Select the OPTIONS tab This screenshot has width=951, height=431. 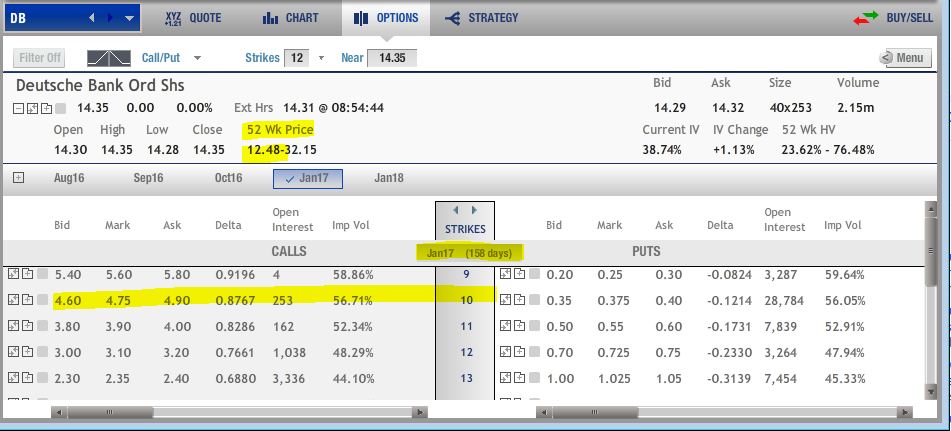click(x=386, y=18)
